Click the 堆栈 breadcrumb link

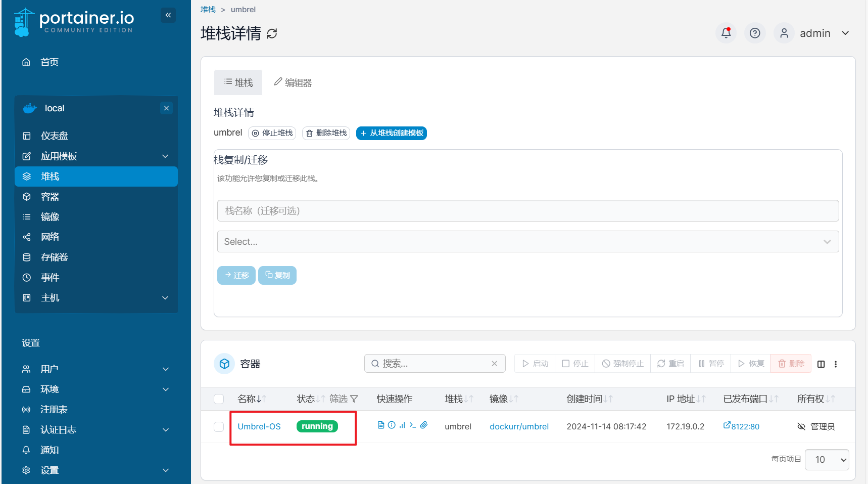pos(208,10)
